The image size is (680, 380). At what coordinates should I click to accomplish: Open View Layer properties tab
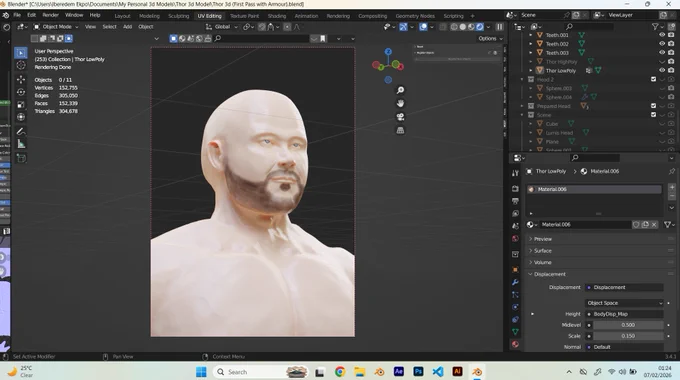[x=515, y=213]
